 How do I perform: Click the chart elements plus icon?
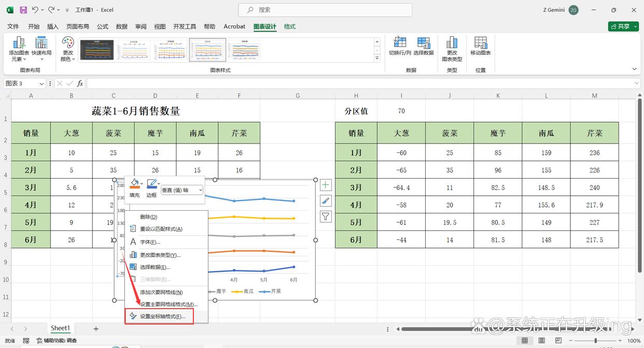(326, 185)
